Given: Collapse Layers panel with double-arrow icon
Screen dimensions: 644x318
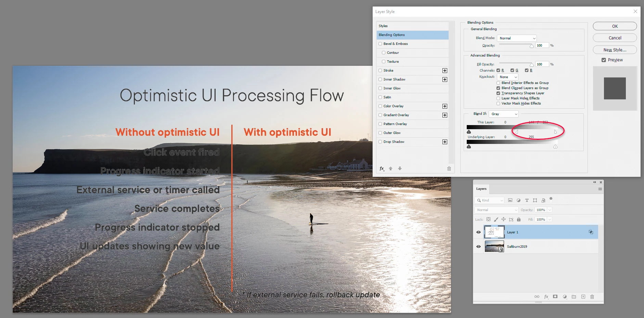Looking at the screenshot, I should point(595,182).
